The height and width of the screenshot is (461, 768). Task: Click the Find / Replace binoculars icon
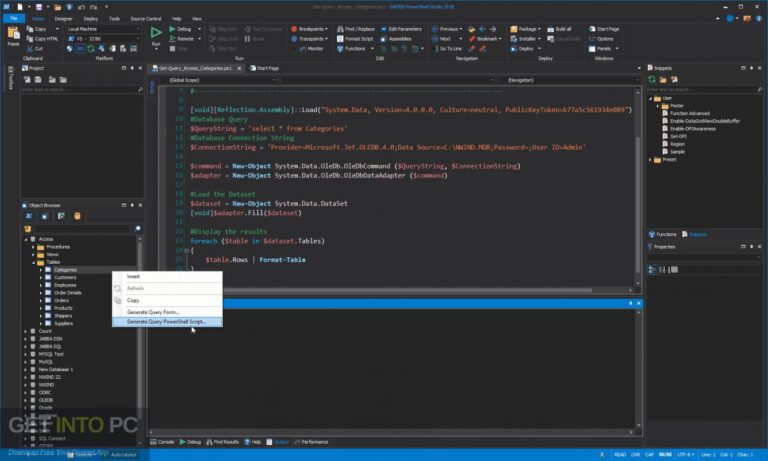340,29
